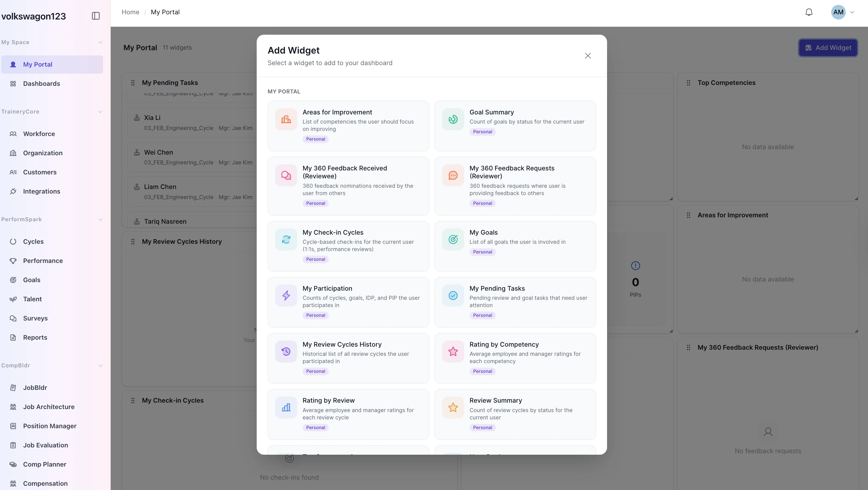The image size is (868, 490).
Task: Collapse the sidebar using the panel icon
Action: click(x=96, y=16)
